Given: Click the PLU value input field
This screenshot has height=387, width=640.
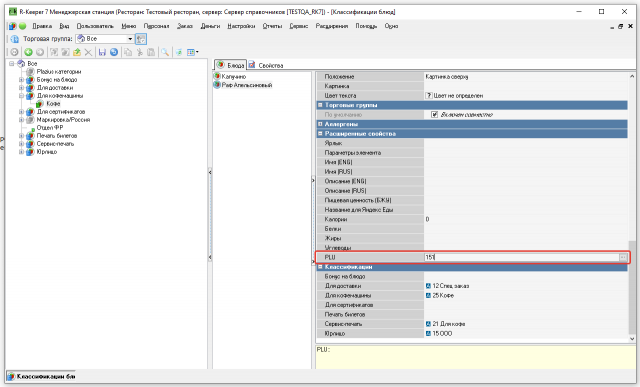Looking at the screenshot, I should point(521,257).
